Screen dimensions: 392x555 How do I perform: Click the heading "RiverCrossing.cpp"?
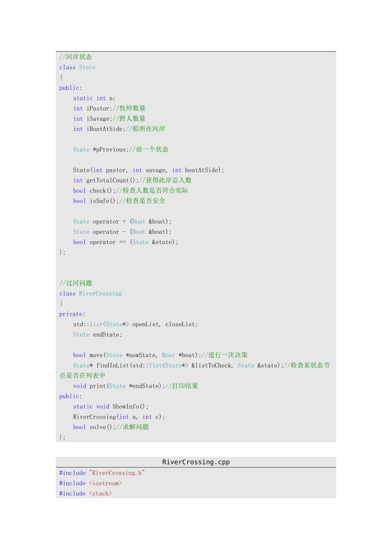[x=196, y=462]
